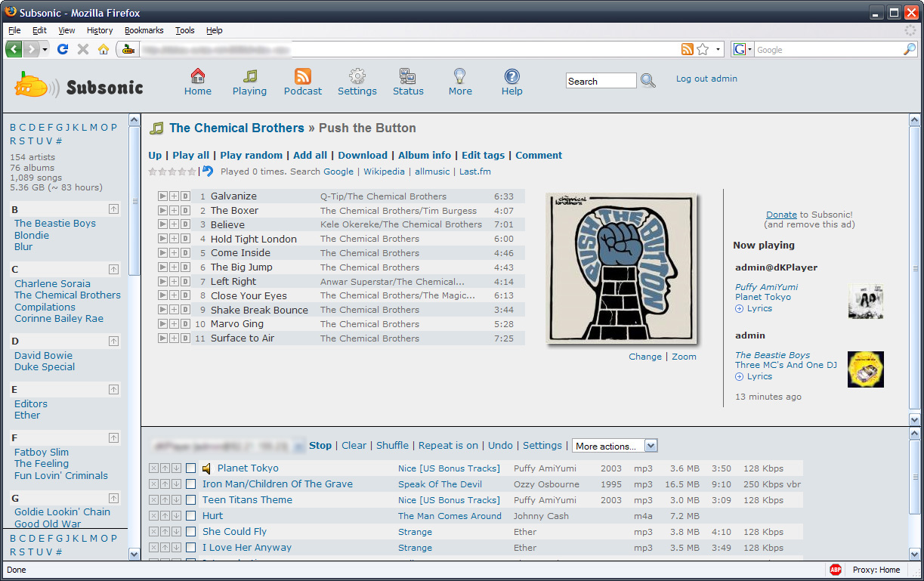Open the Bookmarks menu
924x581 pixels.
coord(144,30)
